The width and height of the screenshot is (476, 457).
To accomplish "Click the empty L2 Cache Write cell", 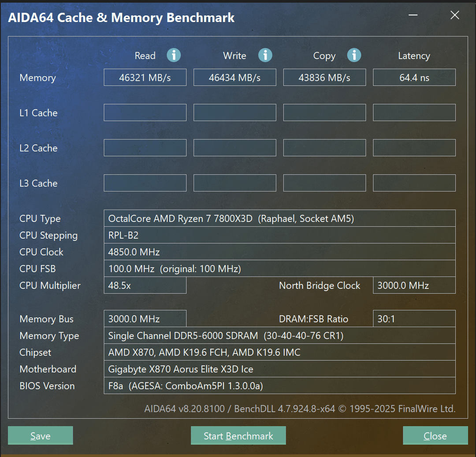I will [234, 148].
